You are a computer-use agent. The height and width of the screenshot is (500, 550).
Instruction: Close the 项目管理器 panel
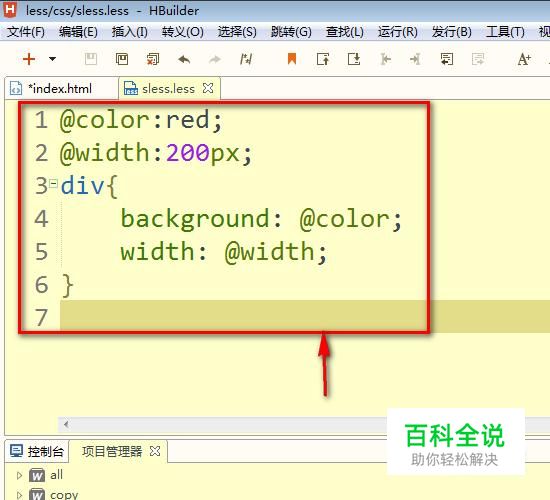point(155,451)
